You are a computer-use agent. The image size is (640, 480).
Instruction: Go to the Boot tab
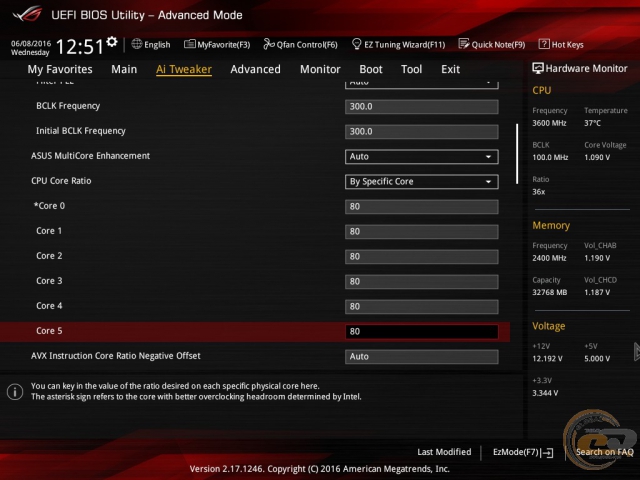[x=371, y=69]
